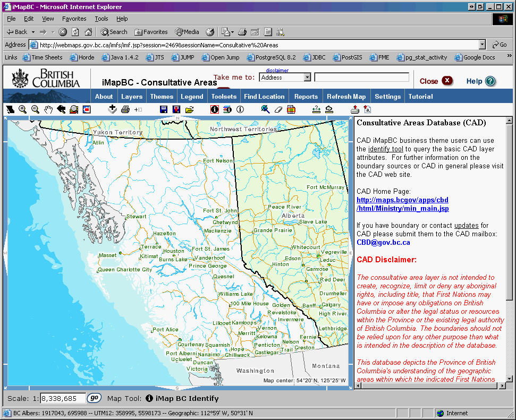The width and height of the screenshot is (516, 420).
Task: Click the browser Refresh button
Action: 75,32
